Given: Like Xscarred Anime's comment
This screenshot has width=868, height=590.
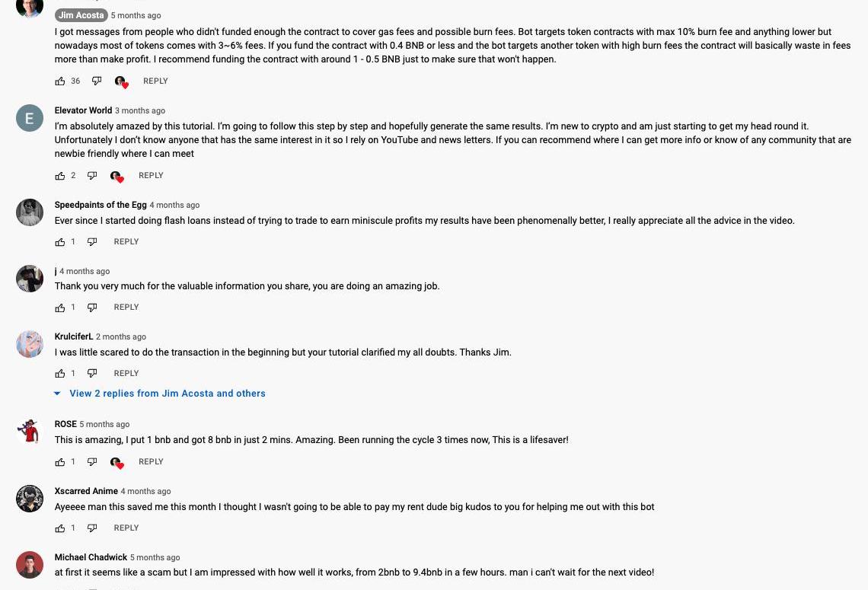Looking at the screenshot, I should [60, 528].
